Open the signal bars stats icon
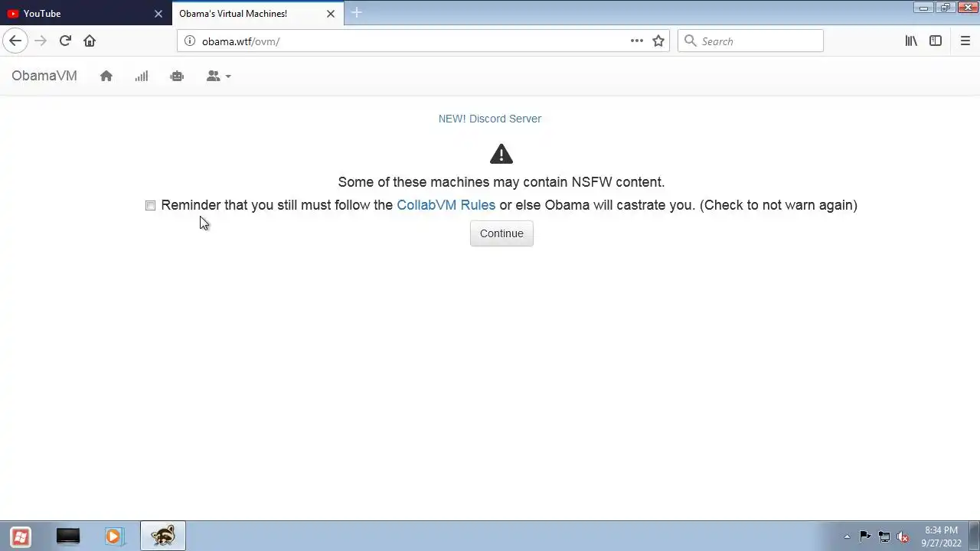Image resolution: width=980 pixels, height=551 pixels. click(142, 76)
